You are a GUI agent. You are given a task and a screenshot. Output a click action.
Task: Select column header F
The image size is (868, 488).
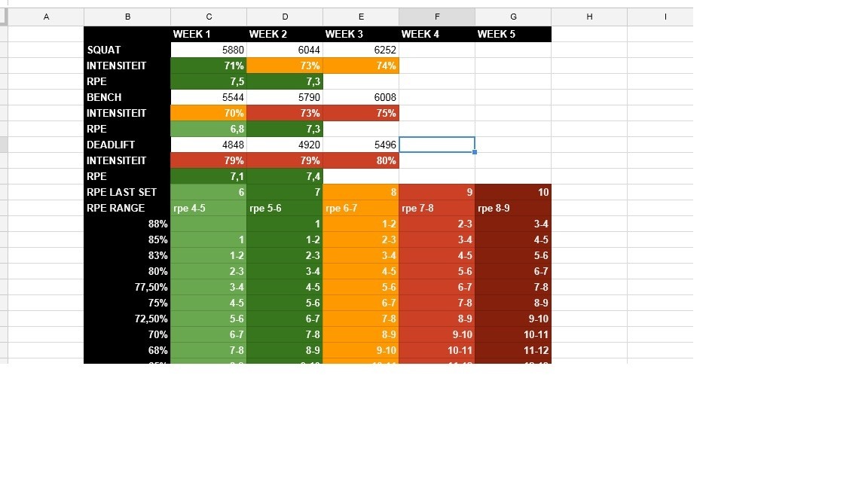pos(437,16)
